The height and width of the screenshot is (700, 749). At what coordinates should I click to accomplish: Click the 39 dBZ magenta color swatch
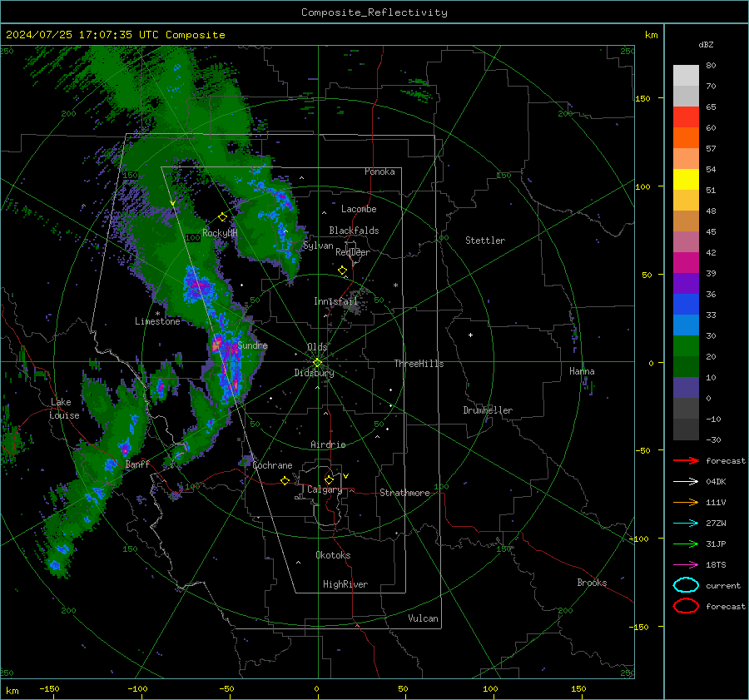pyautogui.click(x=686, y=262)
